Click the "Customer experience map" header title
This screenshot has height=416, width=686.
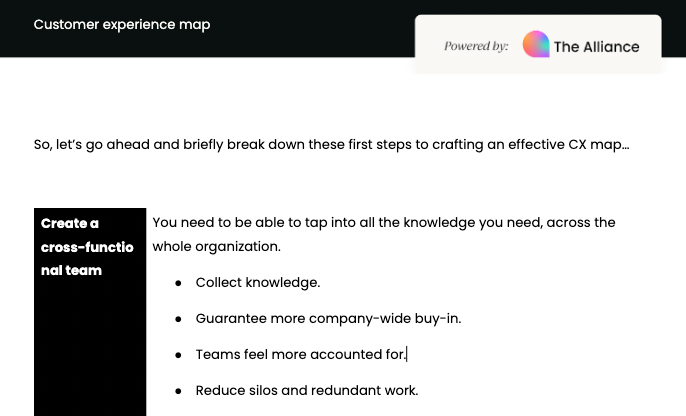click(122, 24)
